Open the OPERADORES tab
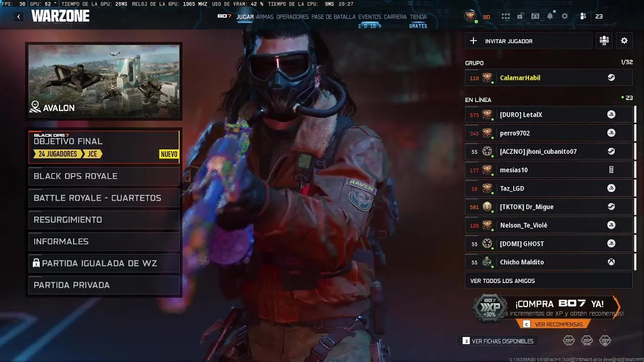644x362 pixels. coord(292,17)
